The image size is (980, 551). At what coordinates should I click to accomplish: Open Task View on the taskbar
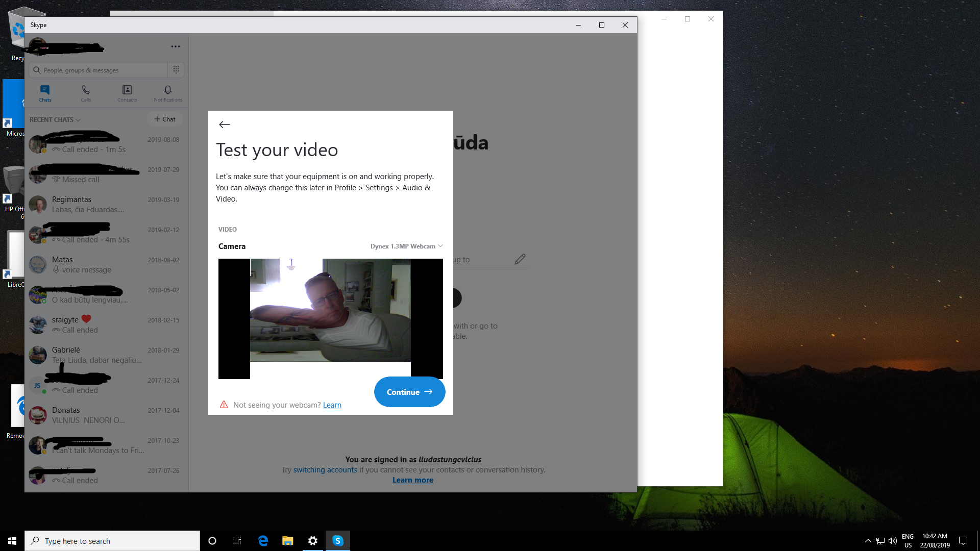[x=237, y=541]
